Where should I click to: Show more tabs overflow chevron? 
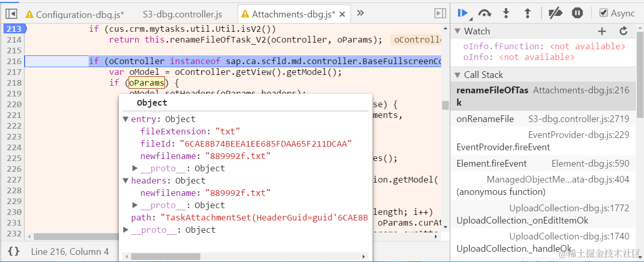[360, 13]
